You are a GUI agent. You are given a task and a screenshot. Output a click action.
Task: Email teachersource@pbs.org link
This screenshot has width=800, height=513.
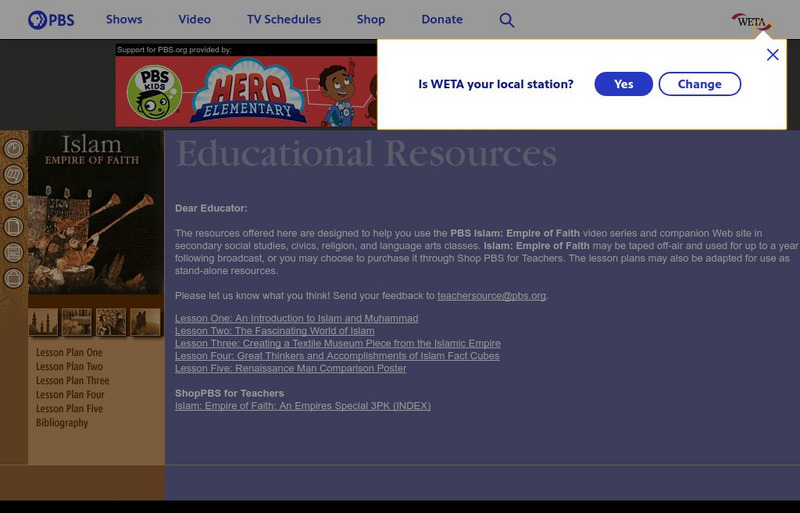pyautogui.click(x=491, y=296)
